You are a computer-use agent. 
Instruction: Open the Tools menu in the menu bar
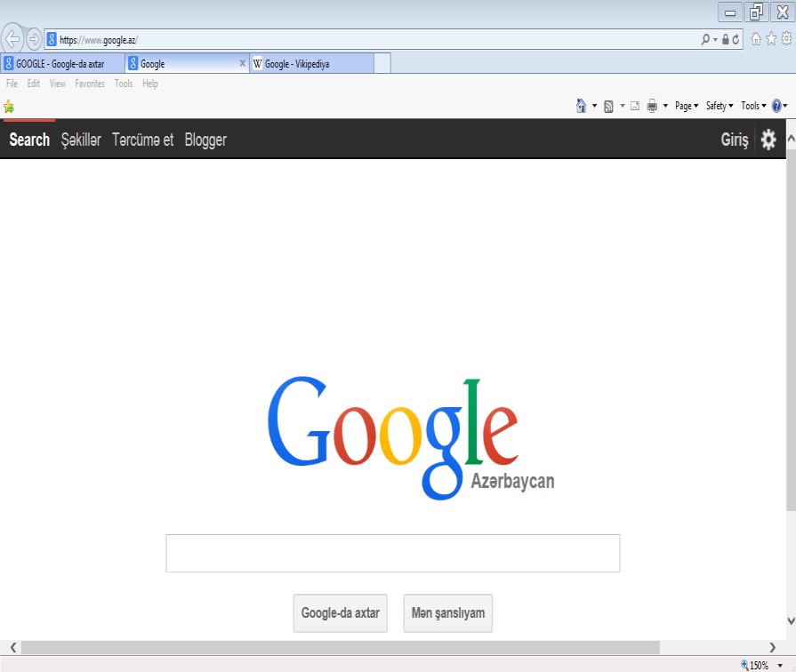(x=124, y=84)
